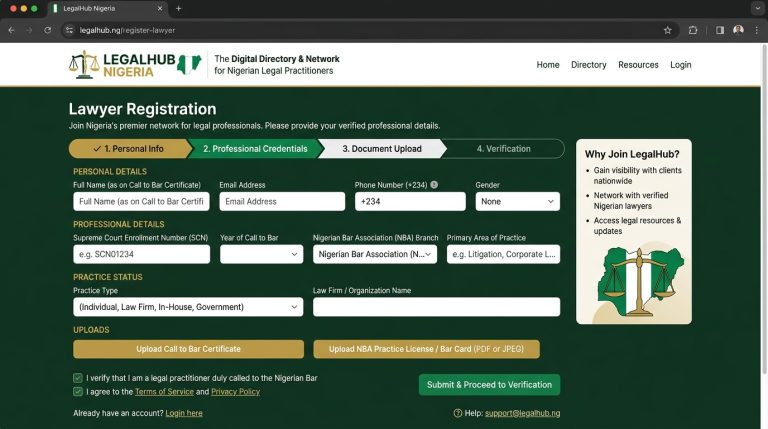The image size is (768, 429).
Task: Open the Year of Call to Bar dropdown
Action: (x=261, y=254)
